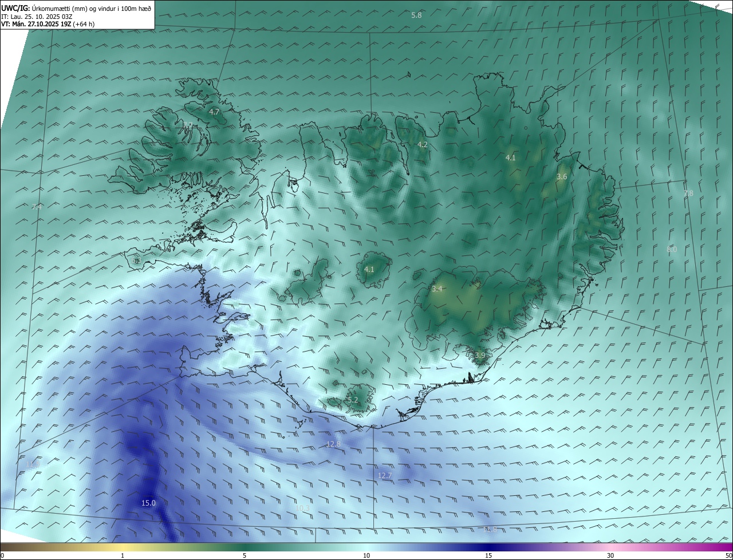Click the 7.4 value label west of Iceland

click(x=37, y=206)
